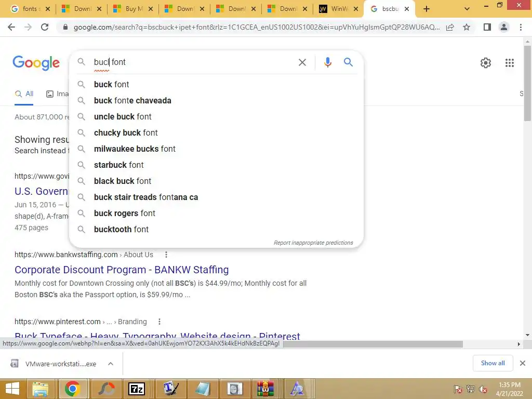
Task: Open Google quick settings gear
Action: 486,63
